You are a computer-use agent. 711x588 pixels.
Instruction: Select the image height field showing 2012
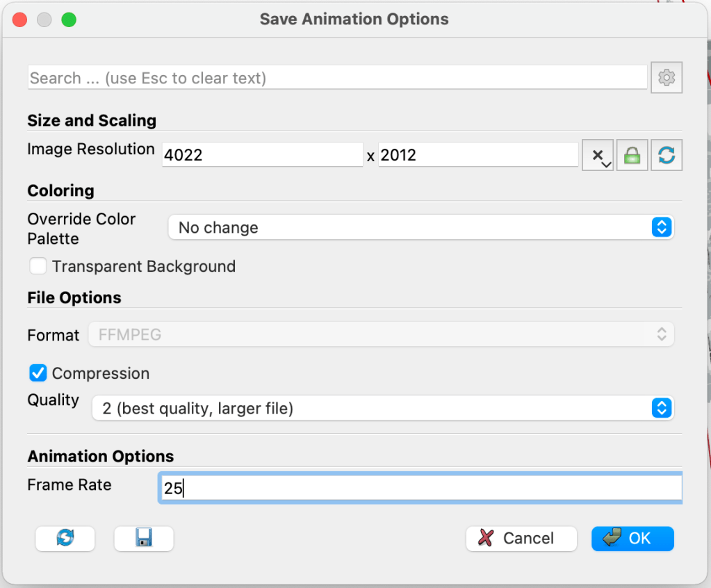pyautogui.click(x=477, y=155)
